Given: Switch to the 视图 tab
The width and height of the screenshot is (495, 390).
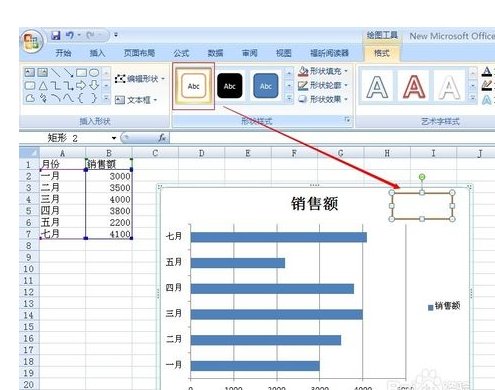Looking at the screenshot, I should [284, 53].
